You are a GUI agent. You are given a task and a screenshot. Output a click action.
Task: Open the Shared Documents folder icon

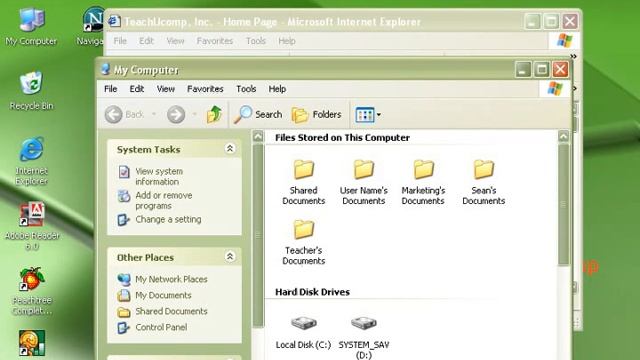304,169
